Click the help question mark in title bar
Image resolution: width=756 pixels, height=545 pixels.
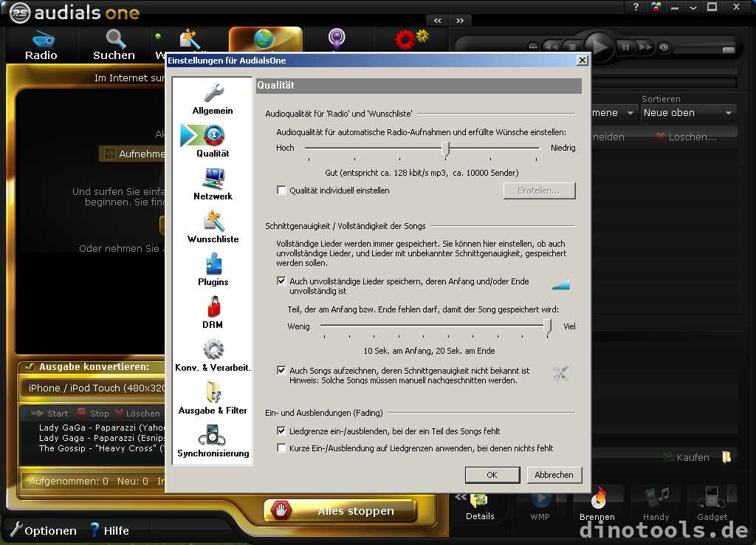636,7
